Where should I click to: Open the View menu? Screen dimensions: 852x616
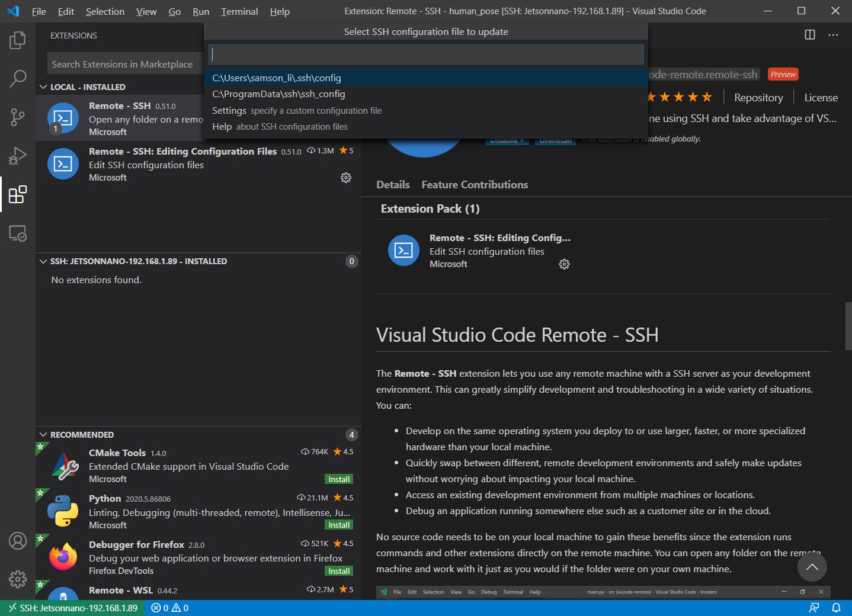[x=146, y=11]
